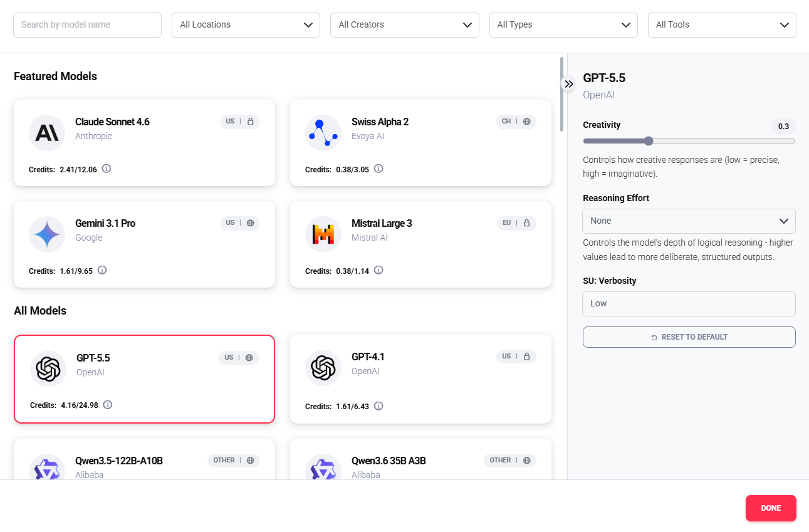Click the lock icon on GPT-4.1 card
809x532 pixels.
pyautogui.click(x=526, y=357)
